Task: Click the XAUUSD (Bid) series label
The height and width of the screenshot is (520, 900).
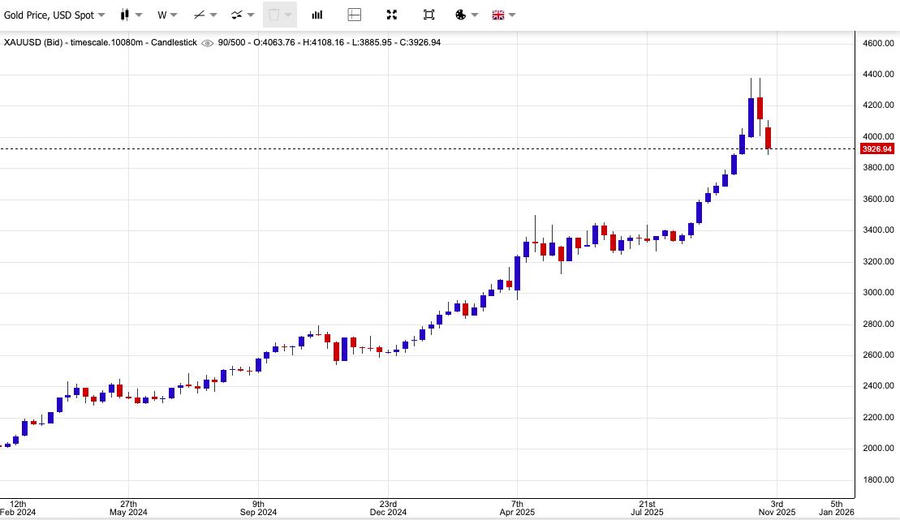Action: (40, 43)
